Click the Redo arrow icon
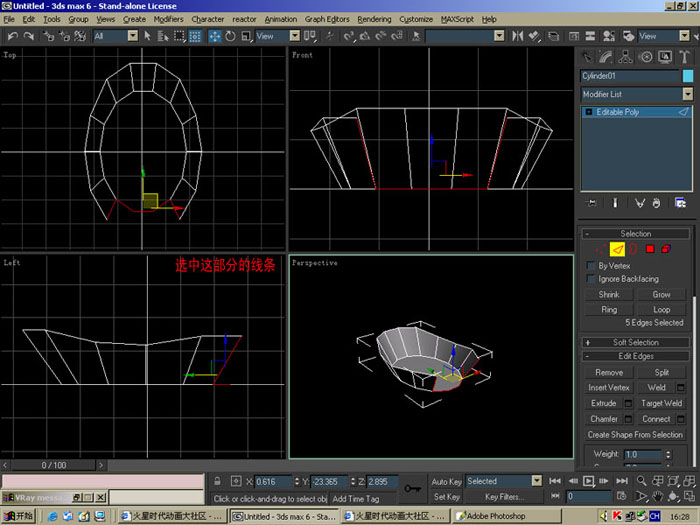The image size is (700, 525). pos(29,36)
